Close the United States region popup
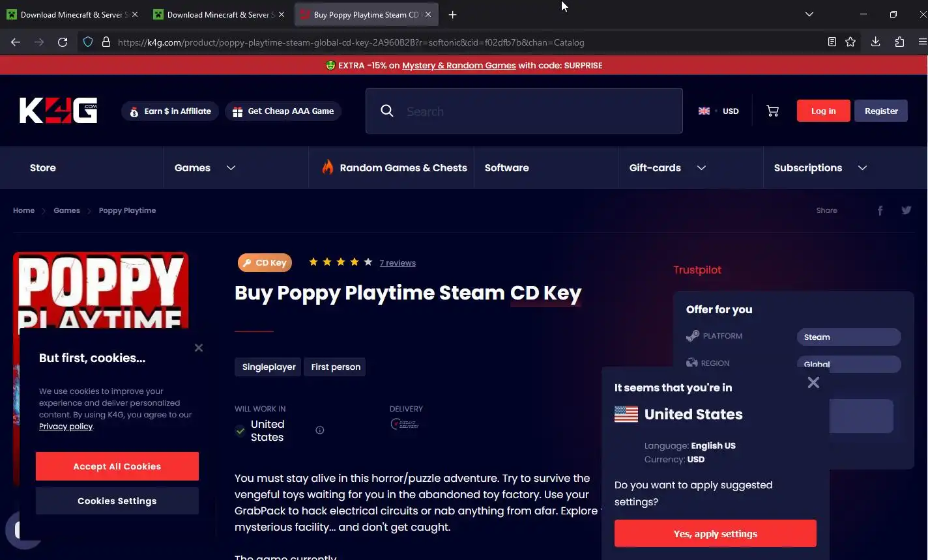Image resolution: width=928 pixels, height=560 pixels. click(x=813, y=382)
